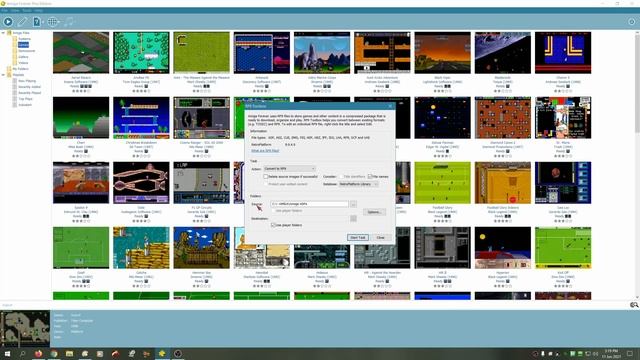Toggle the Protect content checkbox under Delete source
This screenshot has height=360, width=640.
point(266,184)
